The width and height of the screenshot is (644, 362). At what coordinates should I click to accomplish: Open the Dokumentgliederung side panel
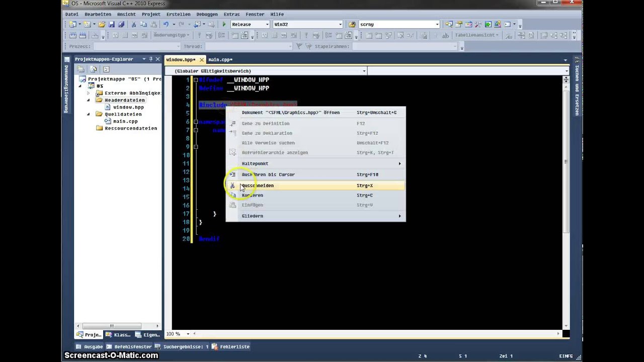click(66, 84)
